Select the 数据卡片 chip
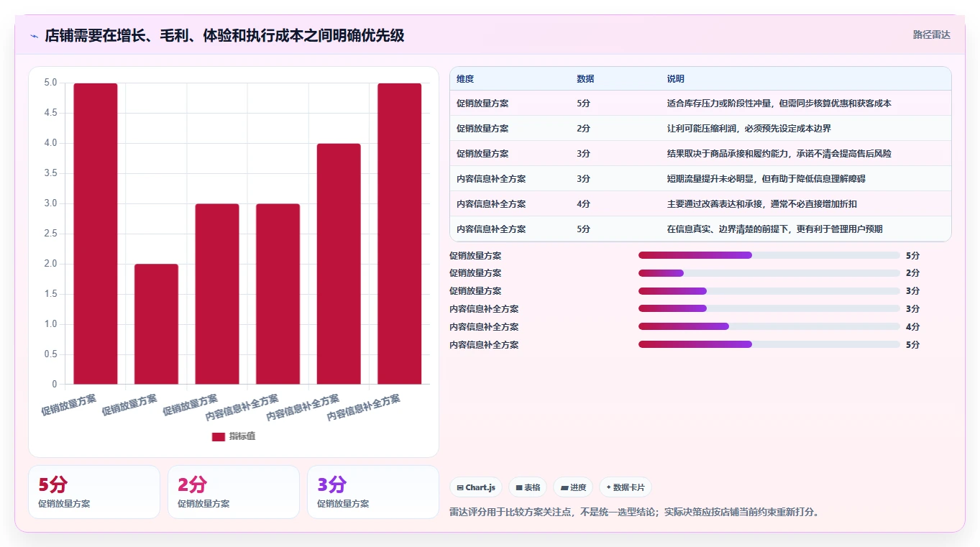The height and width of the screenshot is (547, 980). pos(626,487)
